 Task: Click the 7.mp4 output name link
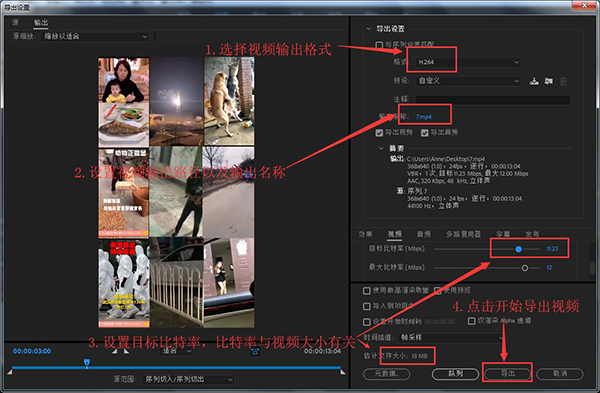tap(423, 117)
